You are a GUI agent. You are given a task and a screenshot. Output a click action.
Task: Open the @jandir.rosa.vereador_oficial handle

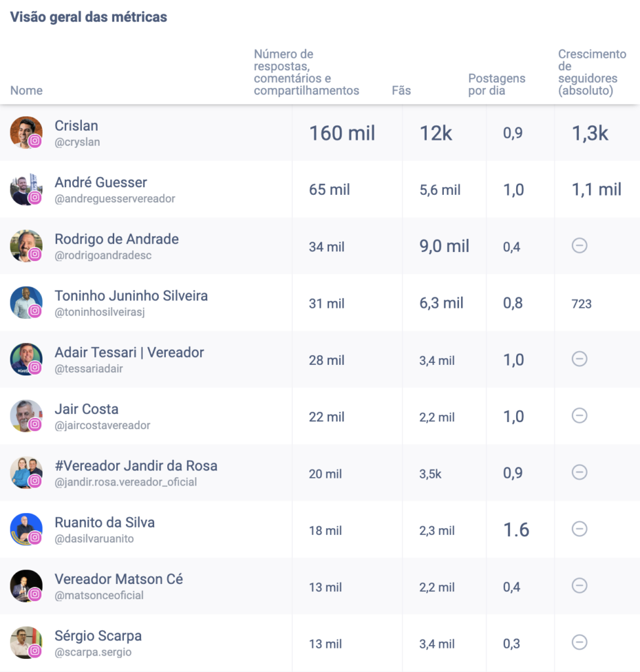coord(126,482)
